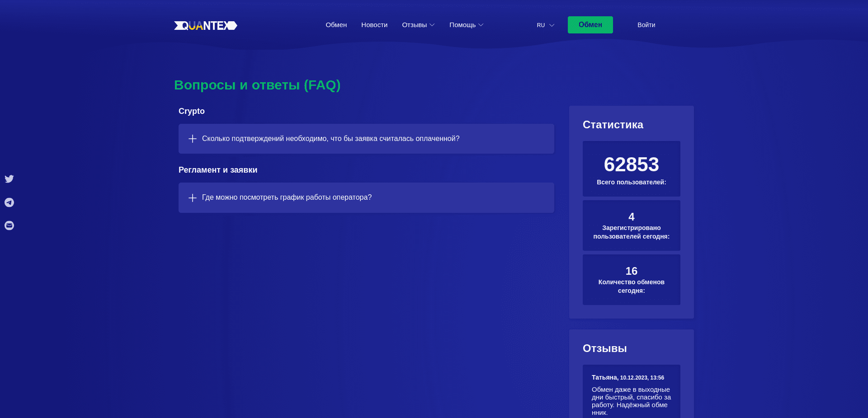868x418 pixels.
Task: Open the email contact icon
Action: [9, 226]
